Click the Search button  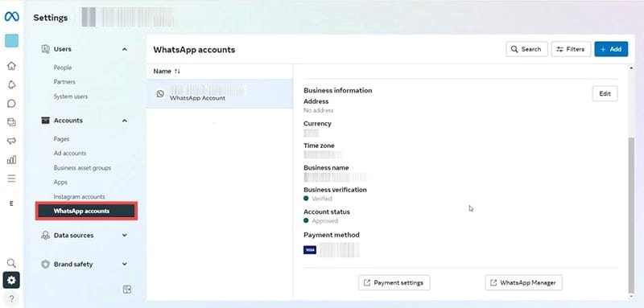pyautogui.click(x=526, y=49)
